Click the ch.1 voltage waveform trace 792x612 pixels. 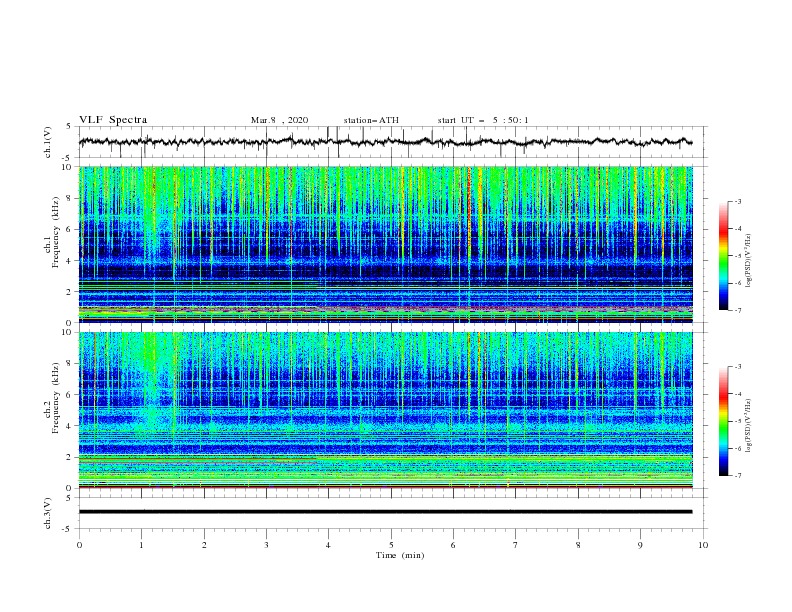[385, 142]
